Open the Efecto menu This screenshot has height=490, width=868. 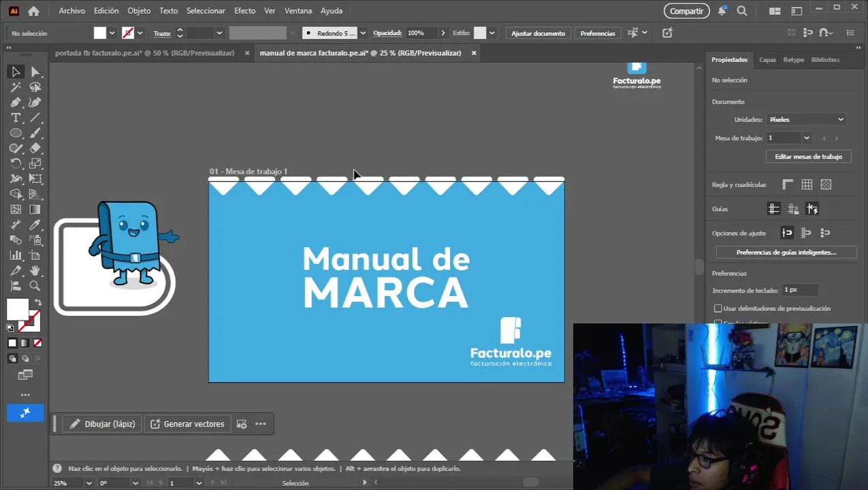tap(244, 11)
